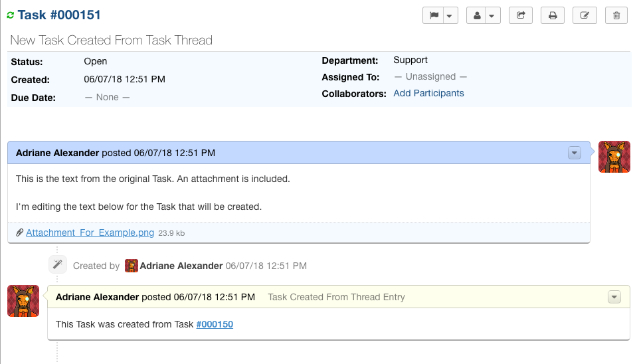Open the flag status dropdown arrow
The width and height of the screenshot is (637, 364).
[x=450, y=15]
